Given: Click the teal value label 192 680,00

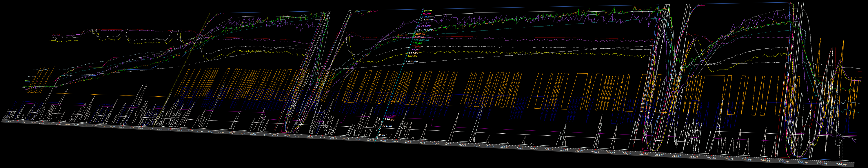Looking at the screenshot, I should (421, 40).
